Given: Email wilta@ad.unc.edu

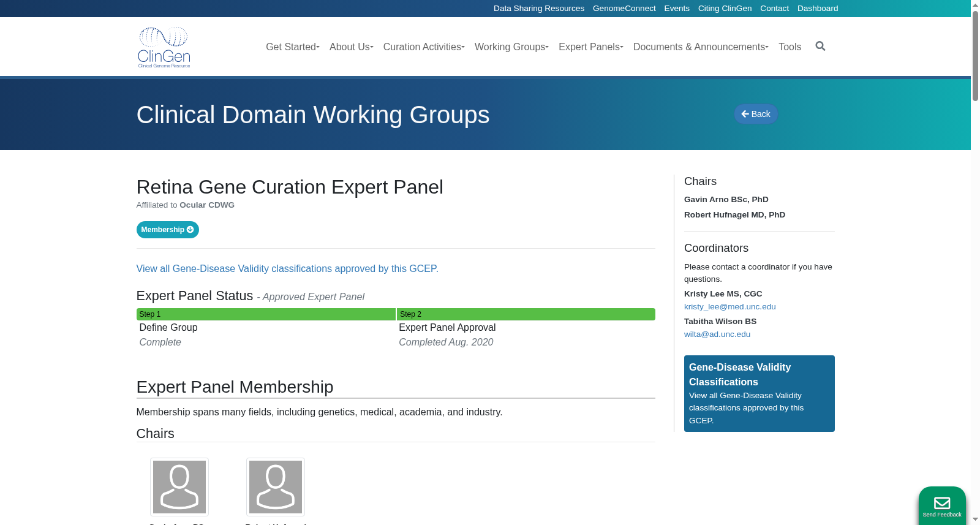Looking at the screenshot, I should [x=717, y=334].
